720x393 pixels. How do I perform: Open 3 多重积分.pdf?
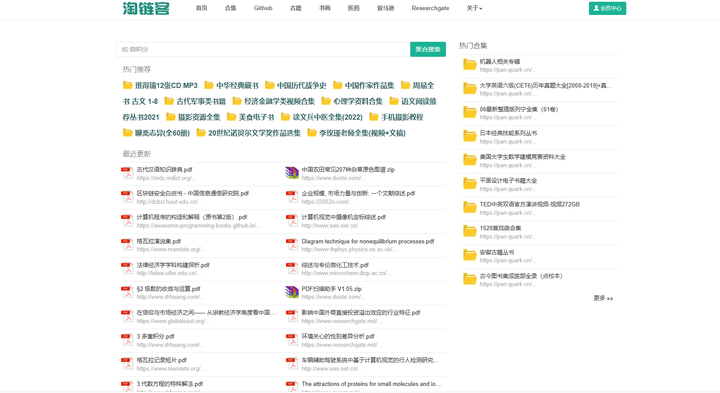pos(155,337)
